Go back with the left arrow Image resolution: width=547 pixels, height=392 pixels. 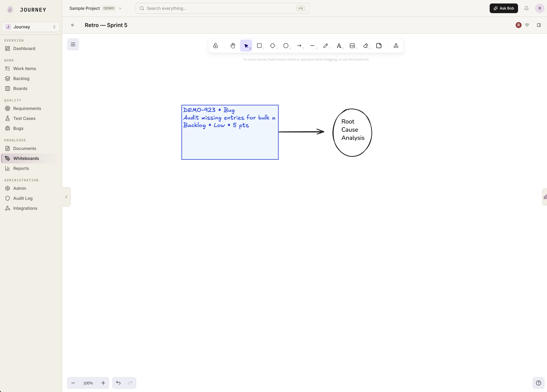coord(73,25)
